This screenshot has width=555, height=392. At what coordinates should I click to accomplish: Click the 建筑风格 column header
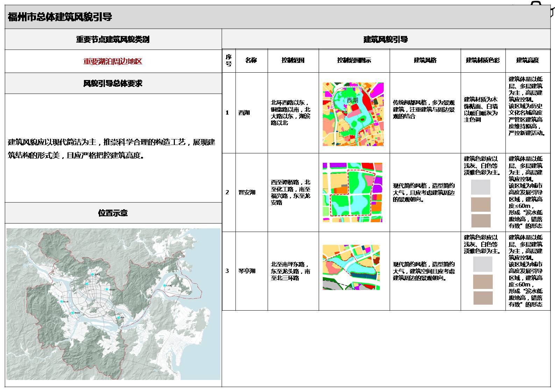pos(425,60)
